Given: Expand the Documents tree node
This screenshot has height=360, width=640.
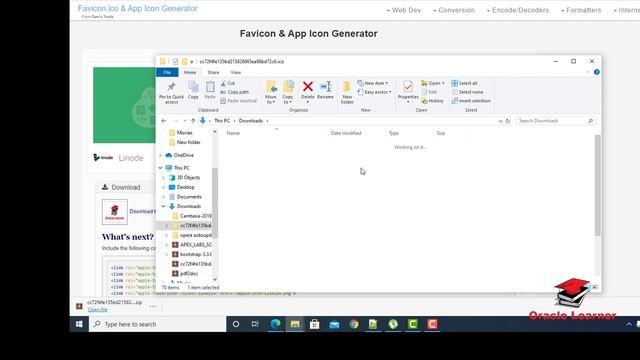Looking at the screenshot, I should (164, 197).
